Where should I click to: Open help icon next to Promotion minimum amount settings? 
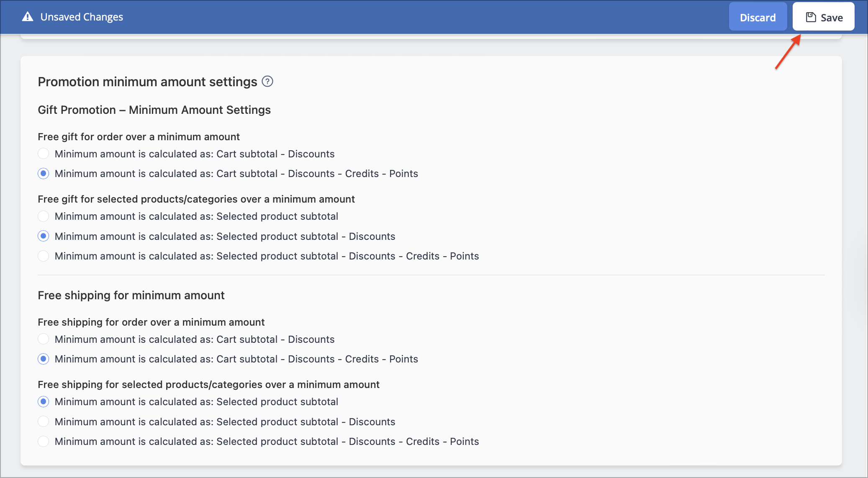pyautogui.click(x=267, y=81)
